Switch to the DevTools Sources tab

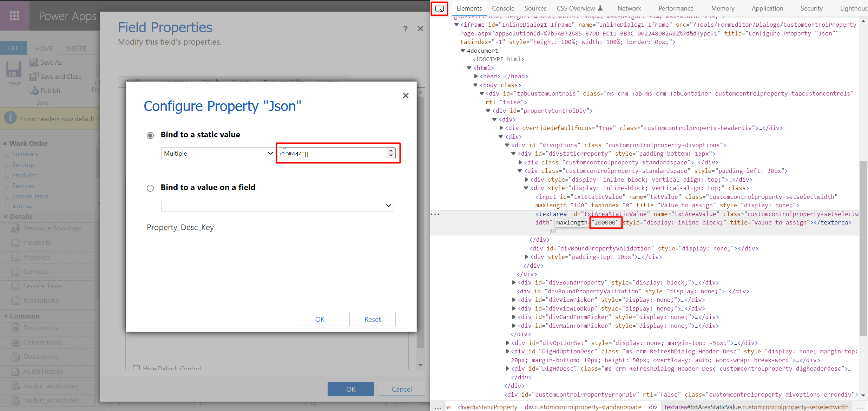click(535, 8)
